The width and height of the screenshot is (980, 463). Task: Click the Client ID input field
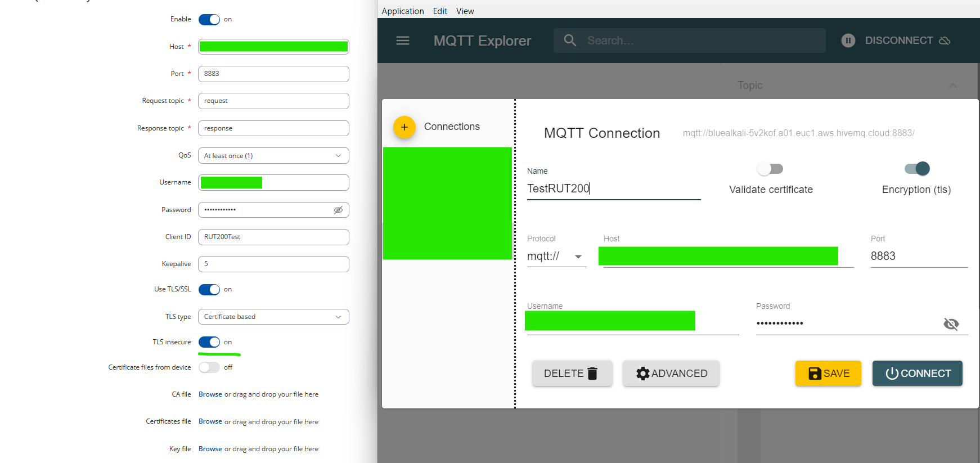[x=273, y=237]
